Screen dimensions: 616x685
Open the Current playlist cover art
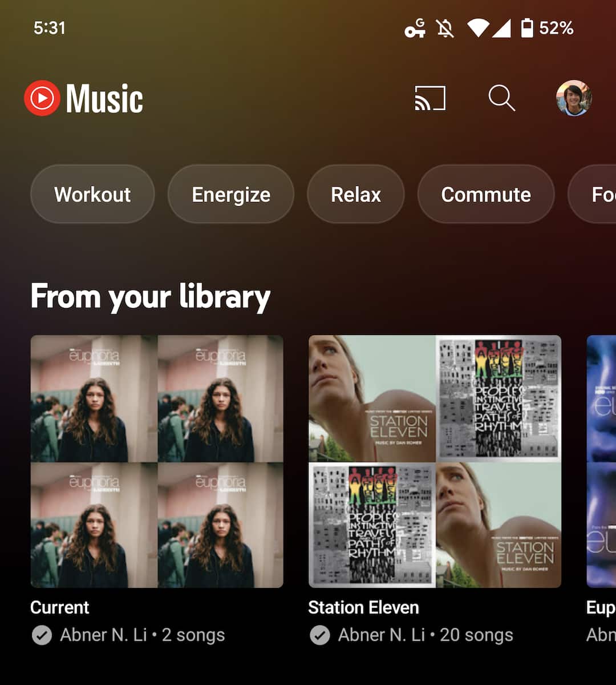[157, 461]
